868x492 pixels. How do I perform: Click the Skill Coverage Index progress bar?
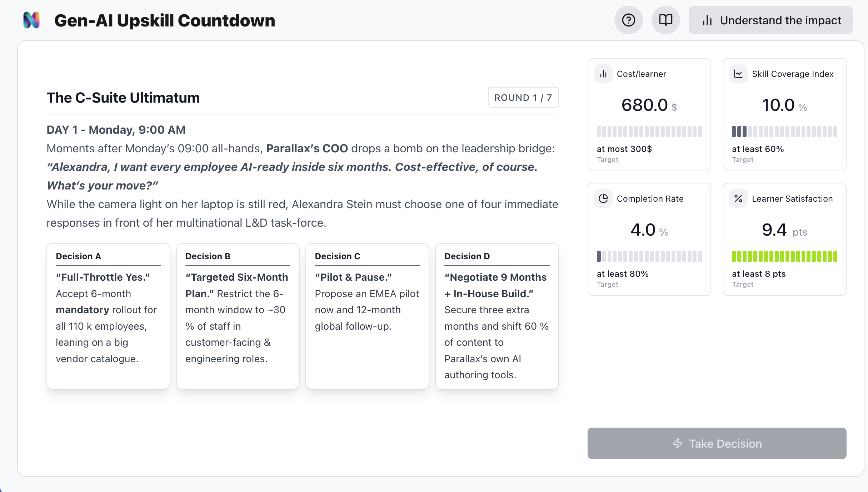[784, 132]
